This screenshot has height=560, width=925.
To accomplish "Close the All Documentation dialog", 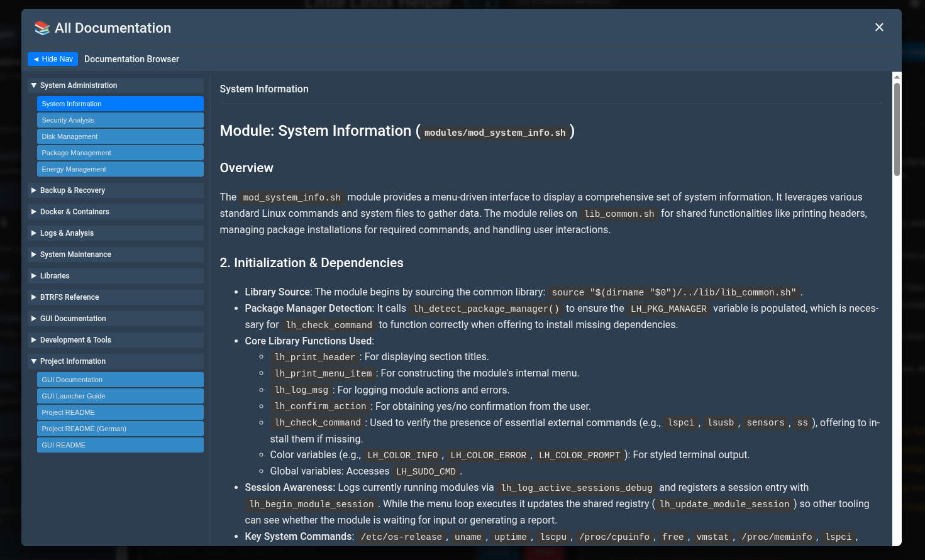I will point(879,27).
